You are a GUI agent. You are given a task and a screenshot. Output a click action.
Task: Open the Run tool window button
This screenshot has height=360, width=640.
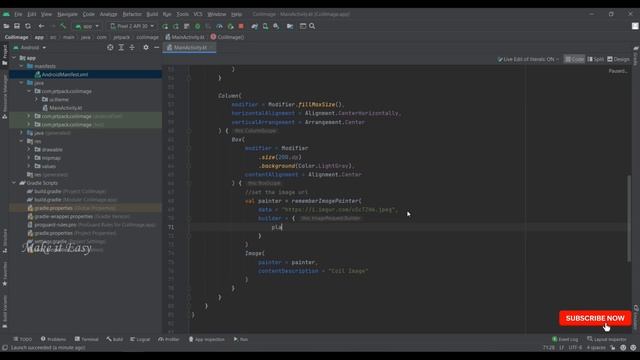point(241,339)
